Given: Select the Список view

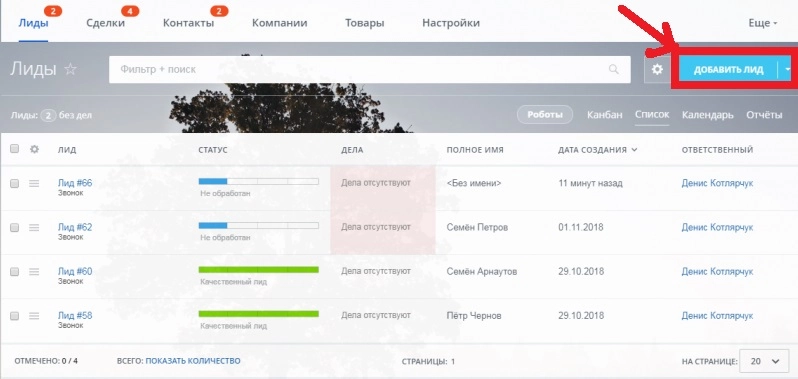Looking at the screenshot, I should click(x=652, y=114).
